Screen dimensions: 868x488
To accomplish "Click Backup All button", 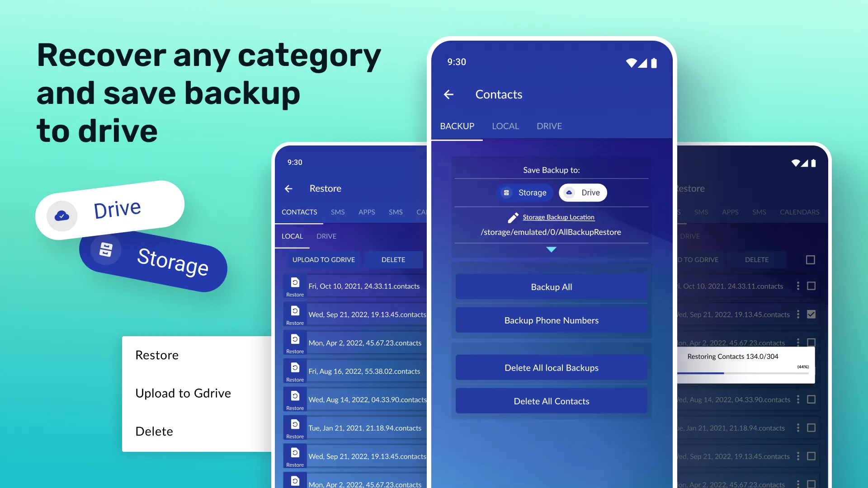I will click(551, 286).
